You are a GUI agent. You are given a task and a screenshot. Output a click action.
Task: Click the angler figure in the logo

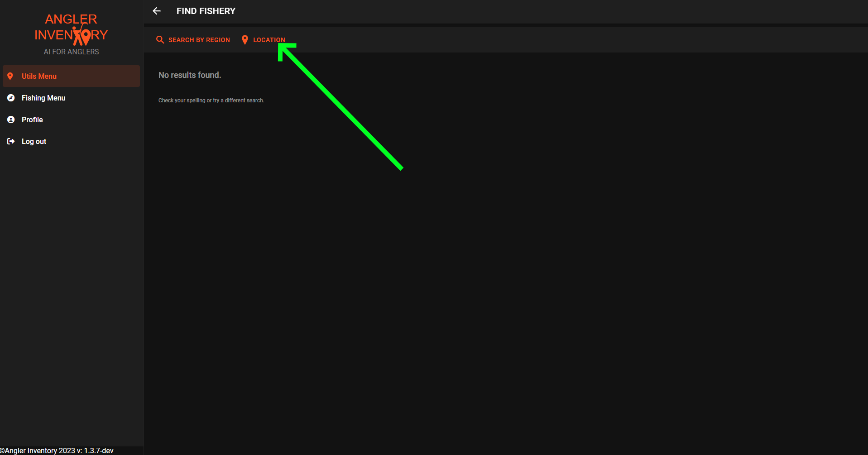(x=82, y=35)
